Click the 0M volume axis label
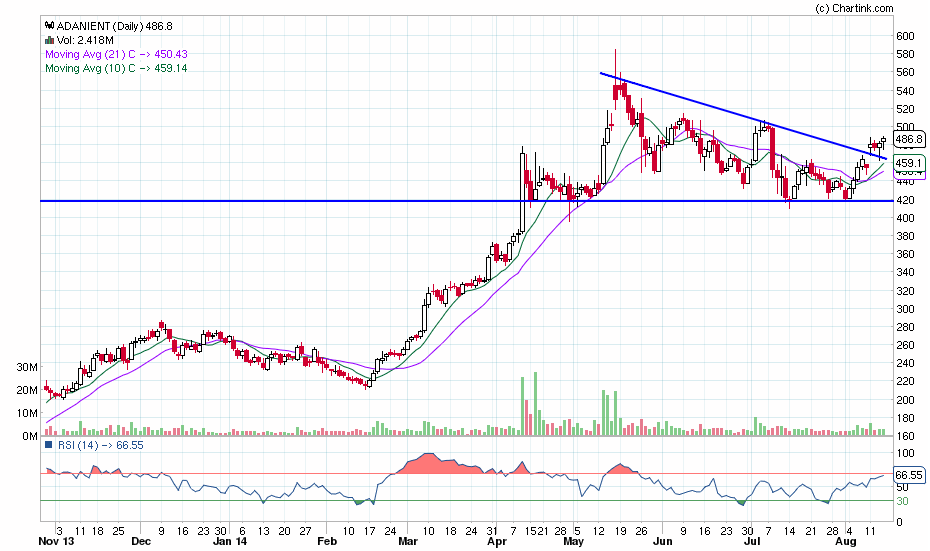930x551 pixels. pos(30,436)
